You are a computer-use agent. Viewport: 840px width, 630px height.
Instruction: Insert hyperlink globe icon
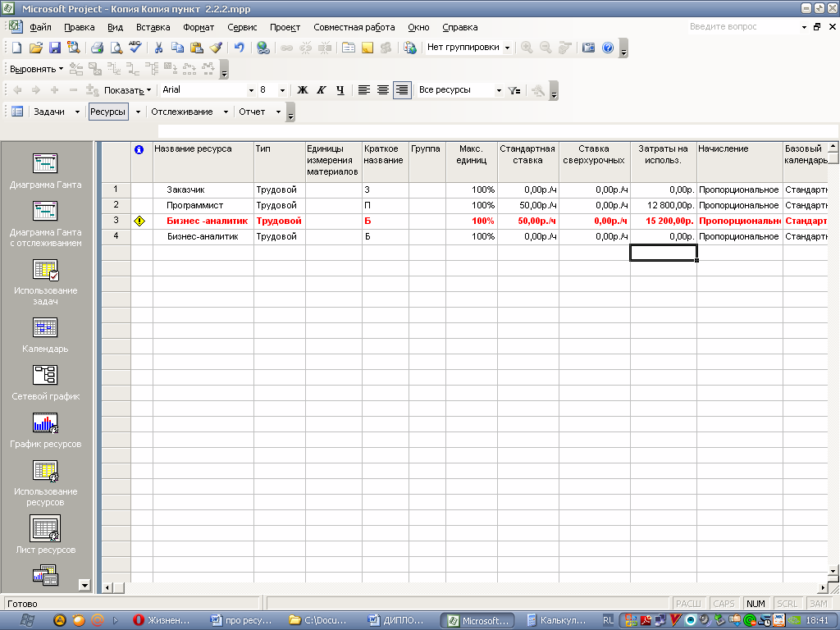tap(263, 48)
